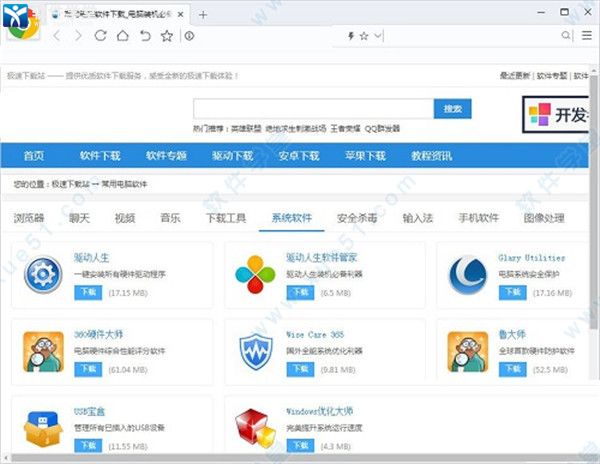
Task: Click the Wise Care 365 shield icon
Action: pos(254,350)
